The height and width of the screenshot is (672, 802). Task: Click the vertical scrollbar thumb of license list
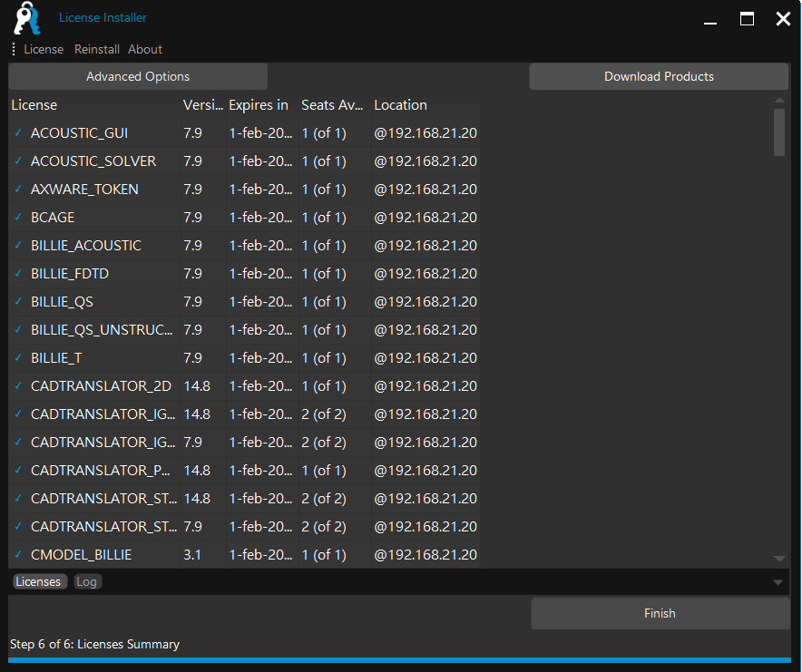779,132
